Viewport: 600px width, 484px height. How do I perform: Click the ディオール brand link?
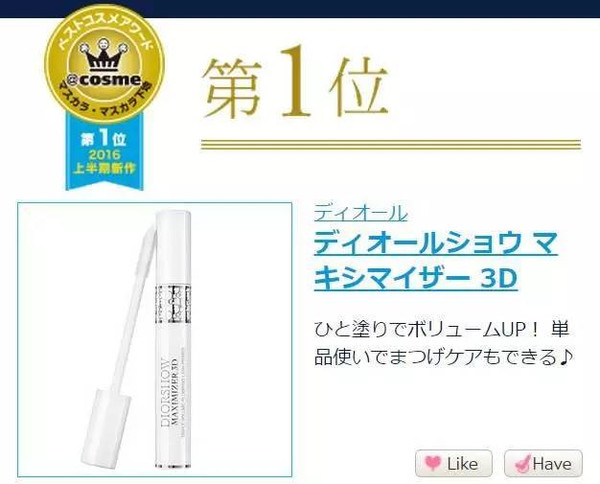(x=361, y=213)
